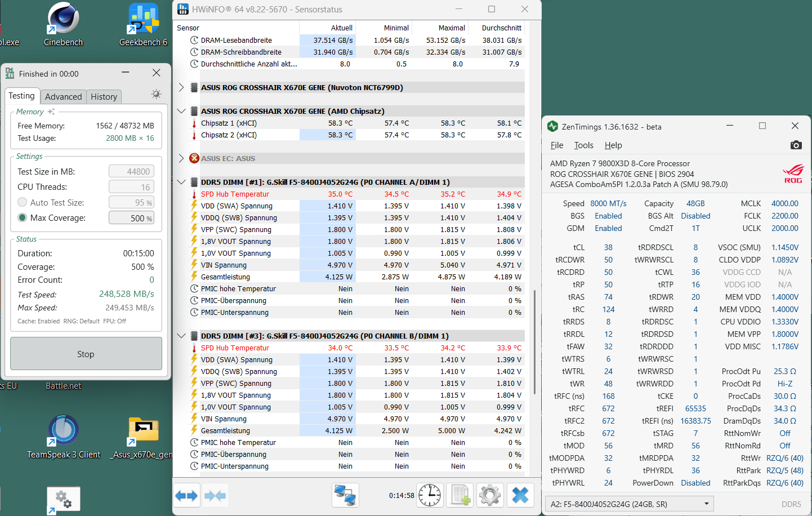Click the ROG logo in ZenTimings
Image resolution: width=812 pixels, height=516 pixels.
793,174
